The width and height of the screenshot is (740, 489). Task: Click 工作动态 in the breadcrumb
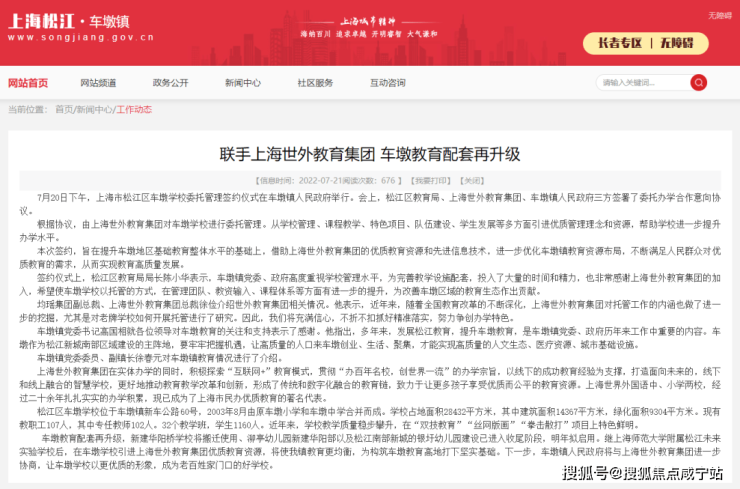pos(134,110)
